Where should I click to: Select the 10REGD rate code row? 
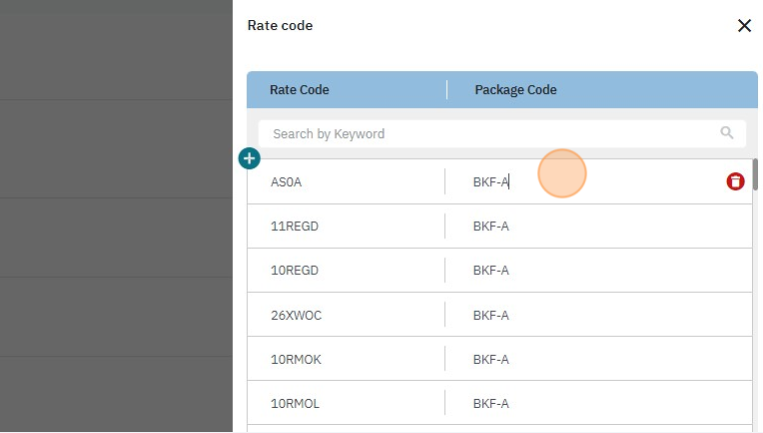(294, 270)
